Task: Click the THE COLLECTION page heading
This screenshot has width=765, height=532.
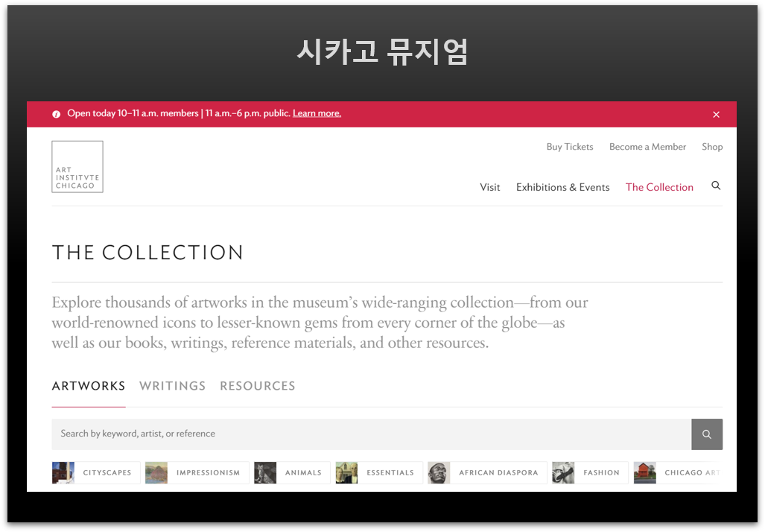Action: point(147,253)
